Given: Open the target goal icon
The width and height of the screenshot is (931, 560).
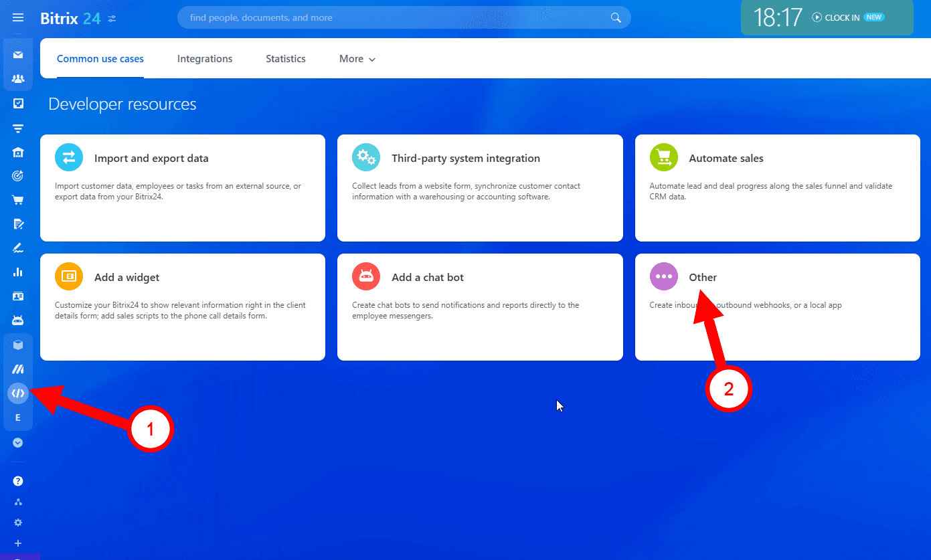Looking at the screenshot, I should point(18,176).
